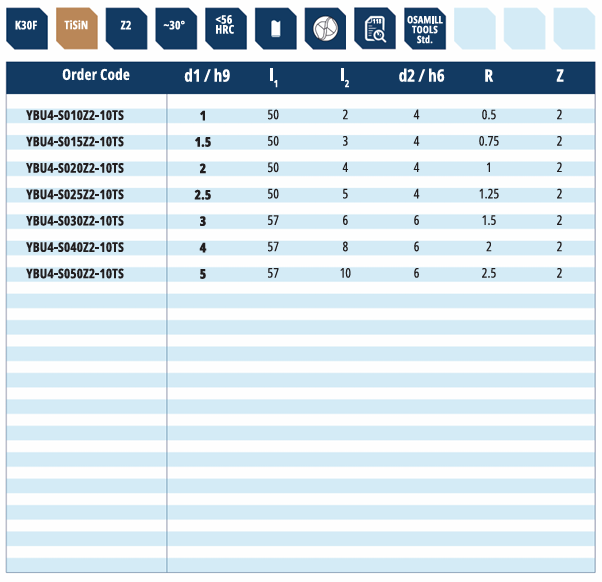Open order code YBU4-S010Z2-10TS
This screenshot has height=582, width=602.
pos(75,115)
